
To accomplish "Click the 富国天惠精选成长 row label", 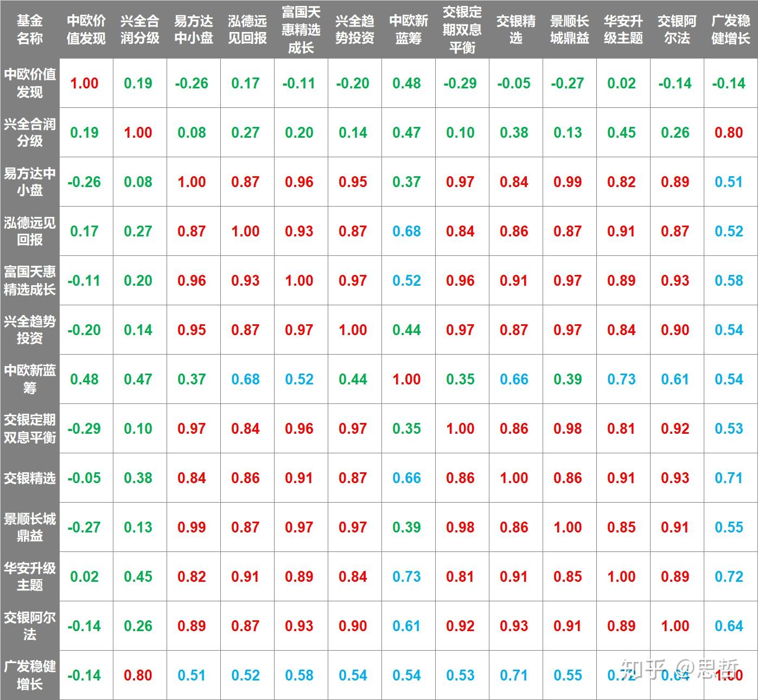I will coord(29,280).
